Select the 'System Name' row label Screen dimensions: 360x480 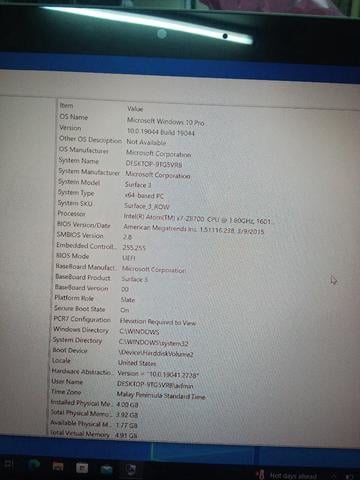point(79,161)
